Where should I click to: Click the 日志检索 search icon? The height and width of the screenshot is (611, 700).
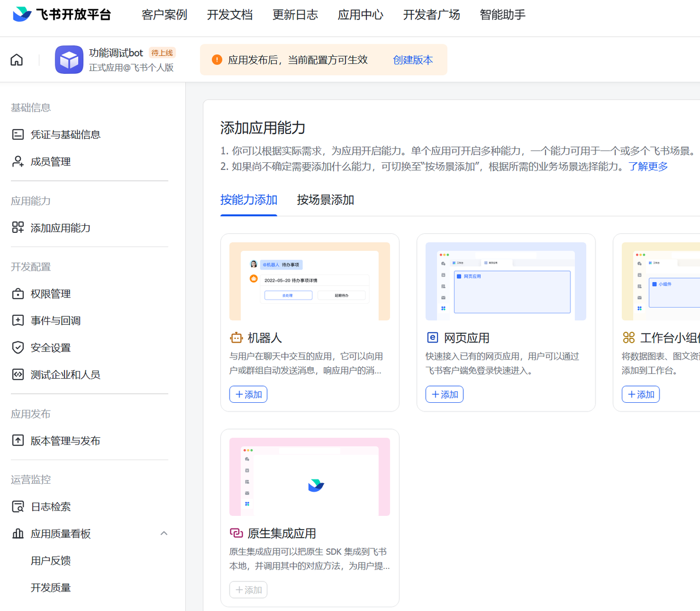[18, 507]
